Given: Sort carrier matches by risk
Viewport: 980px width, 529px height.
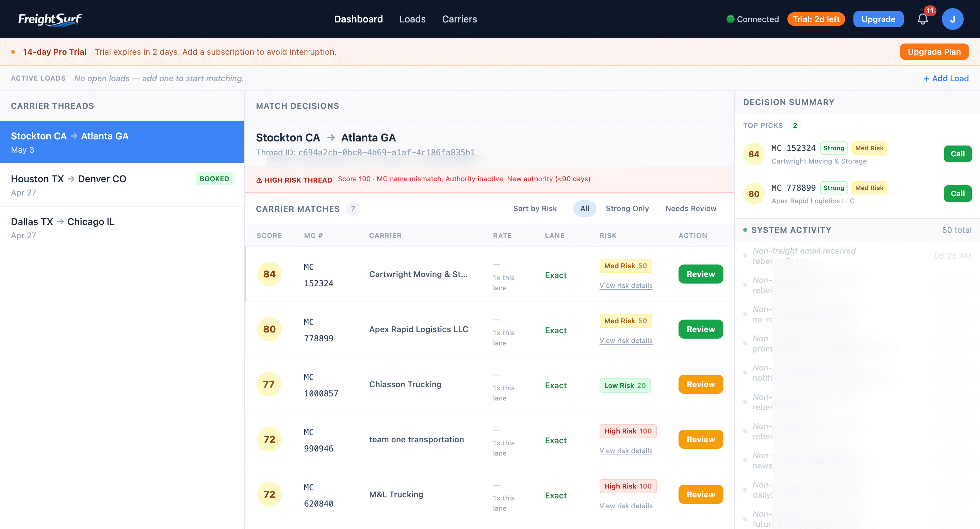Looking at the screenshot, I should point(535,208).
